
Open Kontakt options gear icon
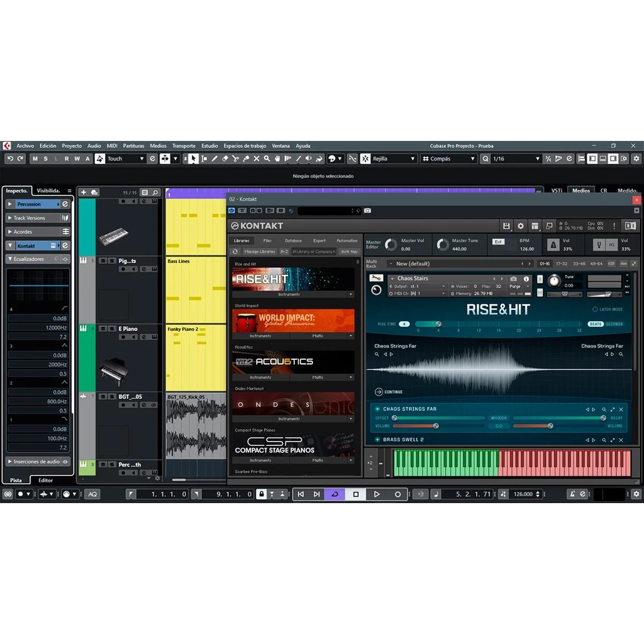click(520, 226)
